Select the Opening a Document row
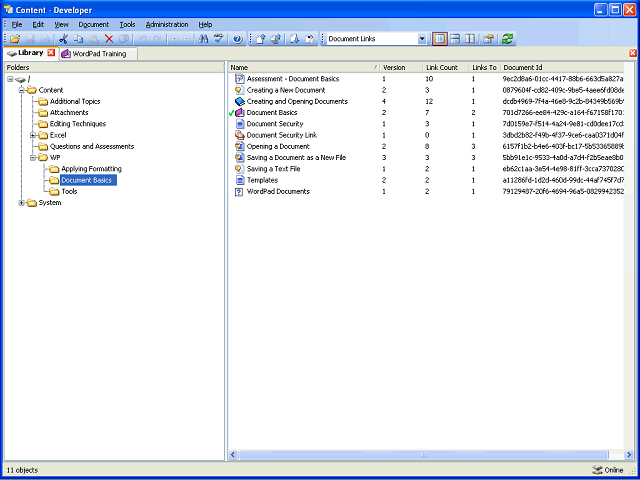 (x=426, y=147)
